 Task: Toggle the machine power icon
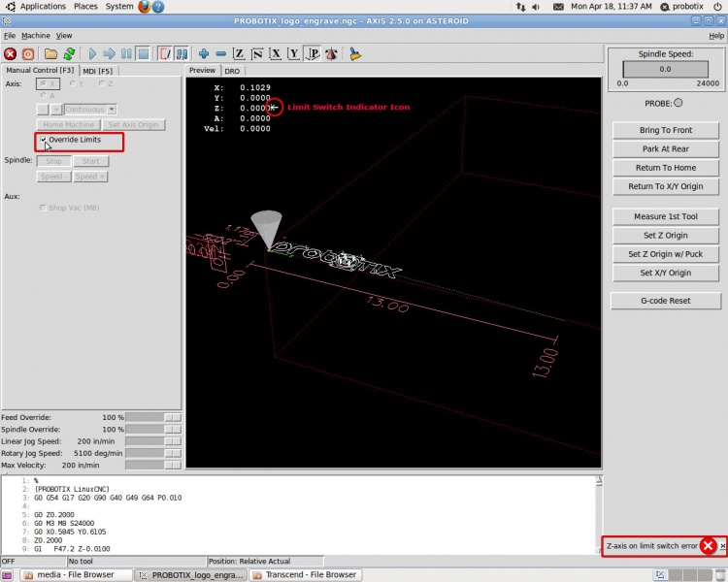point(28,54)
